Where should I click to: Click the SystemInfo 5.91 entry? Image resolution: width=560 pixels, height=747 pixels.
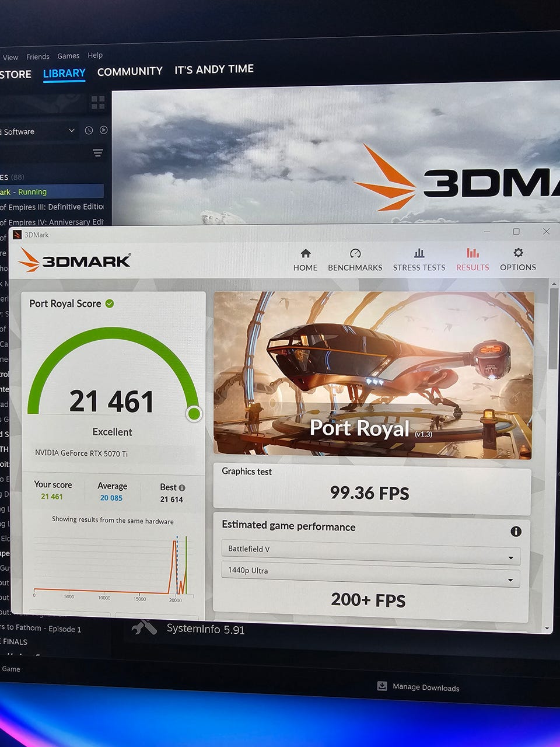[205, 629]
